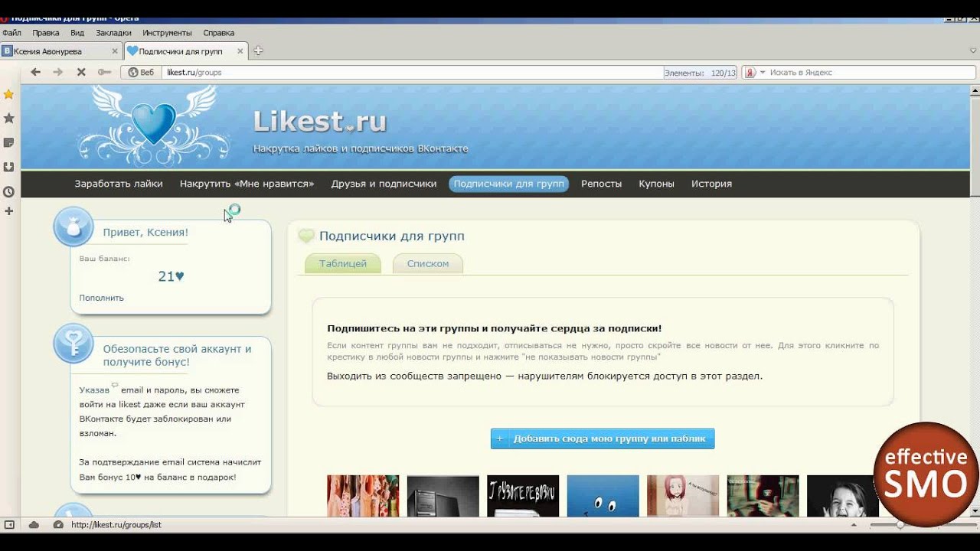Go to Друзья и подписчики section
Screen dimensions: 980x551
[384, 184]
